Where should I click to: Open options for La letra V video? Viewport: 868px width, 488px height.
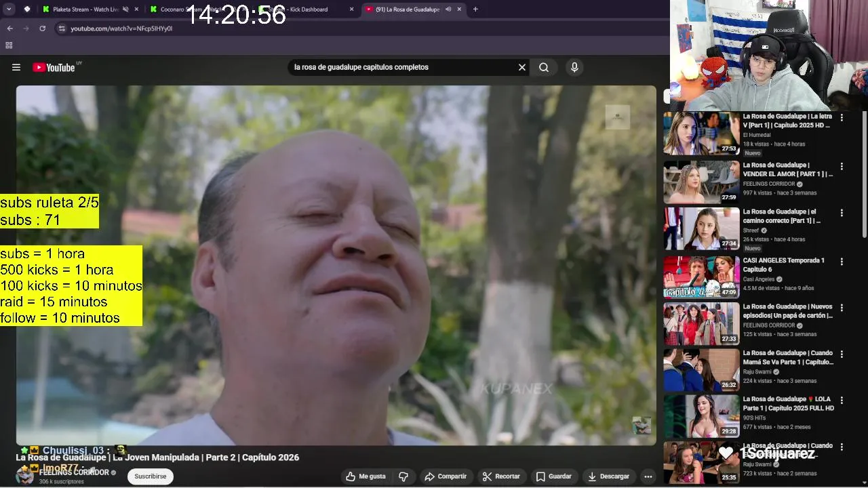click(842, 117)
